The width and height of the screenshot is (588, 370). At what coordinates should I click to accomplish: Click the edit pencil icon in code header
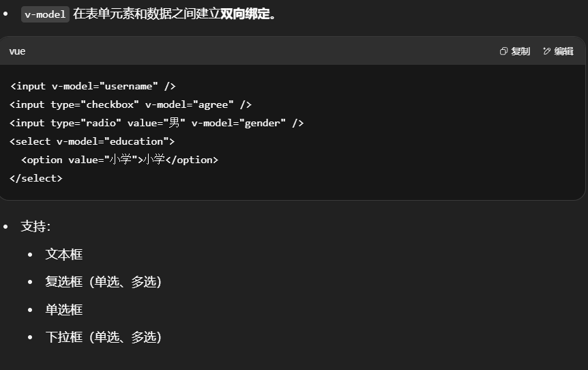(547, 51)
